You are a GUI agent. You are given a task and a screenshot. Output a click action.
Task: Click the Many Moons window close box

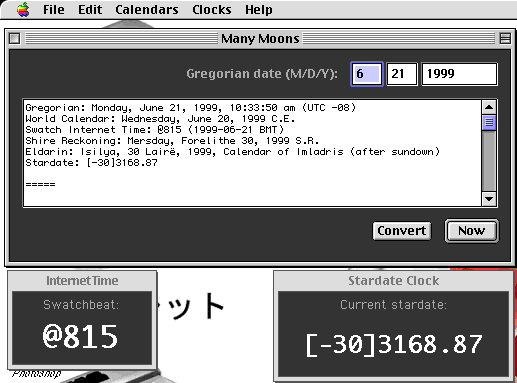[14, 38]
